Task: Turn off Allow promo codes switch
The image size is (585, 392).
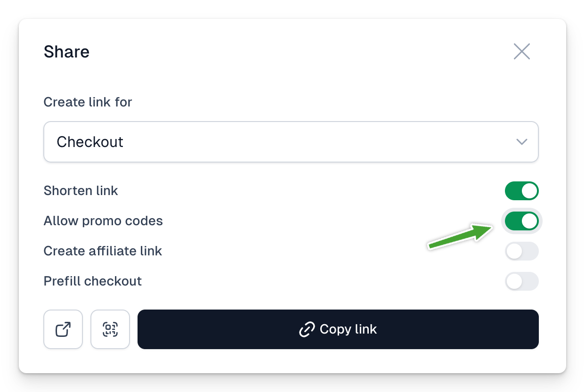Action: pos(522,221)
